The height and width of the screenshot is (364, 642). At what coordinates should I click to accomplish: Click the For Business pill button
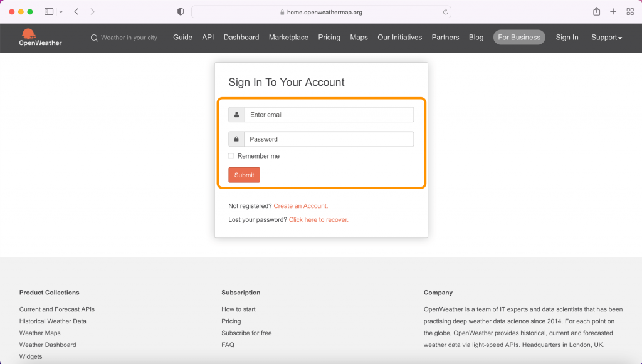pyautogui.click(x=518, y=37)
